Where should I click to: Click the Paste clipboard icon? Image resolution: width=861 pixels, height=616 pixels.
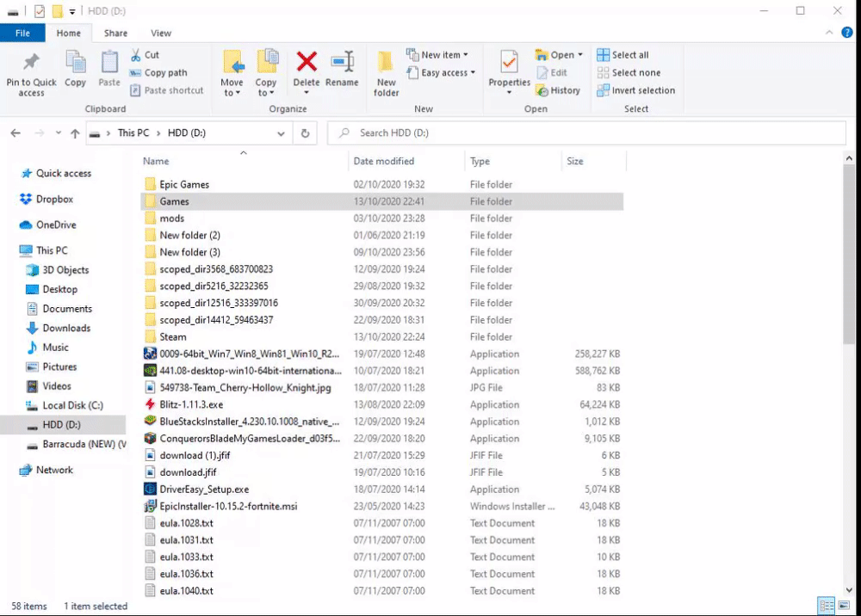[x=109, y=62]
